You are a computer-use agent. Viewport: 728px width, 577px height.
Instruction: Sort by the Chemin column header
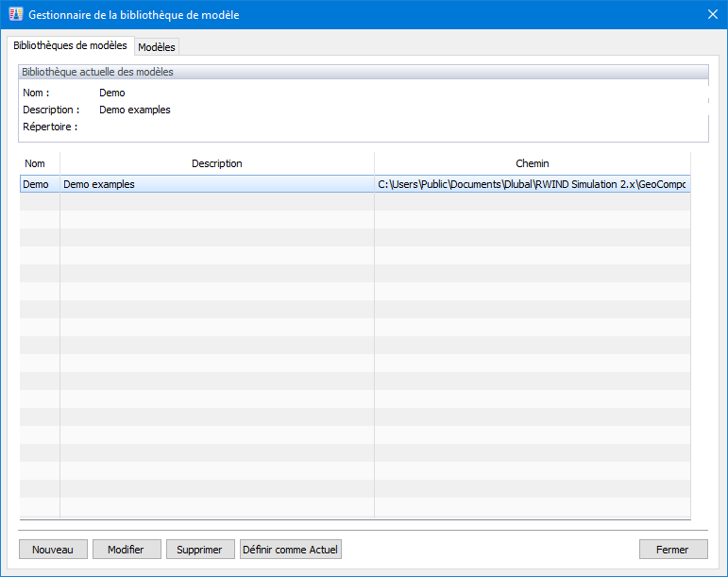click(x=532, y=163)
